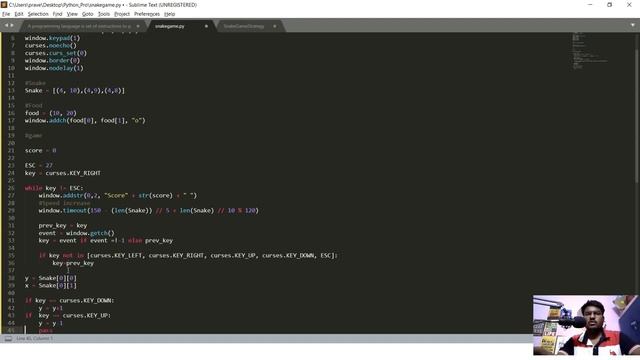The height and width of the screenshot is (360, 640).
Task: Open the tab list dropdown arrow
Action: [x=633, y=25]
